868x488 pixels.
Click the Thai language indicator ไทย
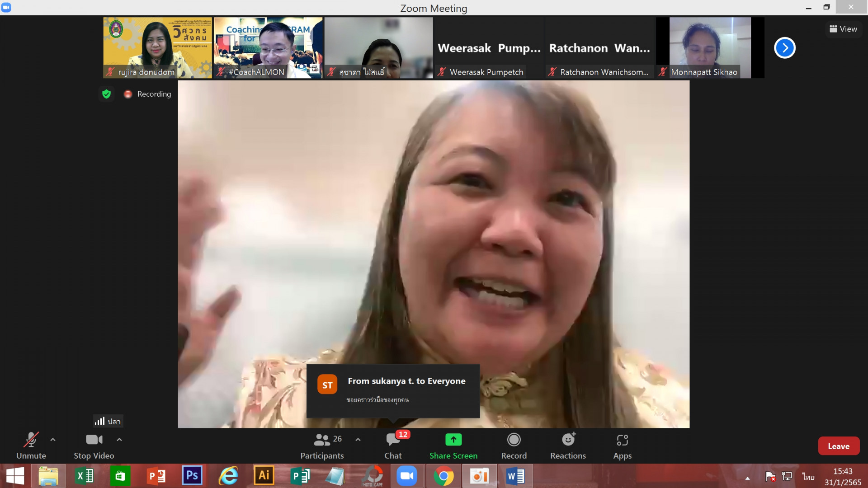coord(808,477)
